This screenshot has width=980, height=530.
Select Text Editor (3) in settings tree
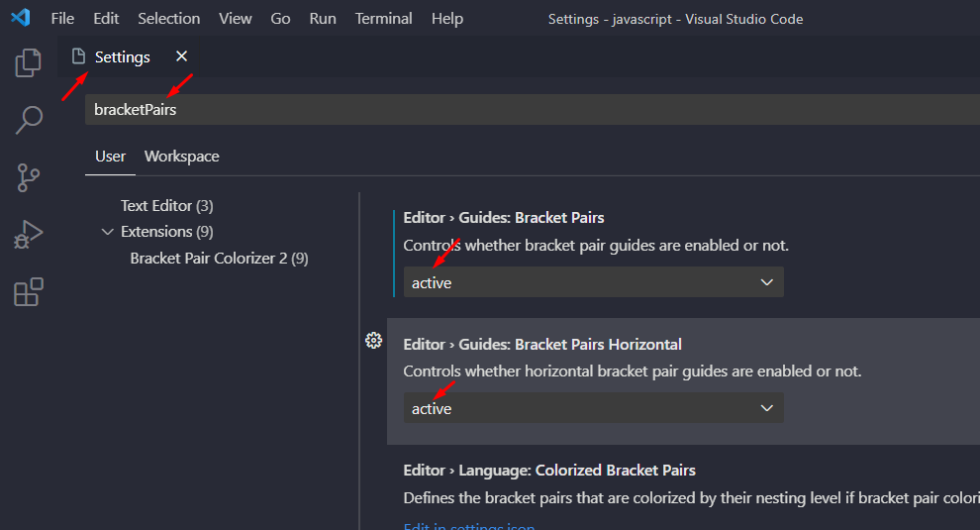[x=166, y=206]
